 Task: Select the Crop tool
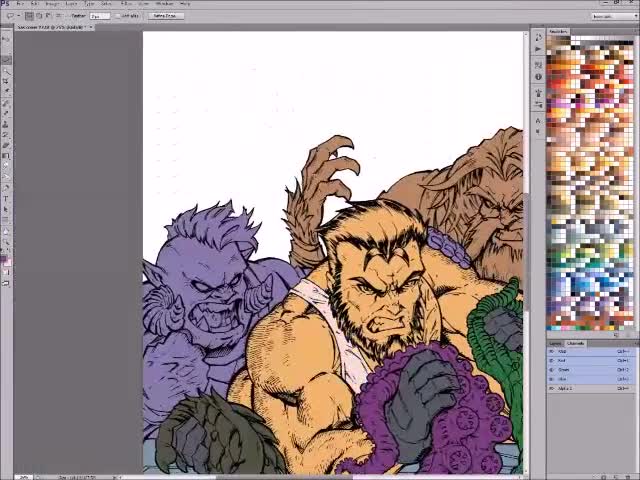click(6, 81)
